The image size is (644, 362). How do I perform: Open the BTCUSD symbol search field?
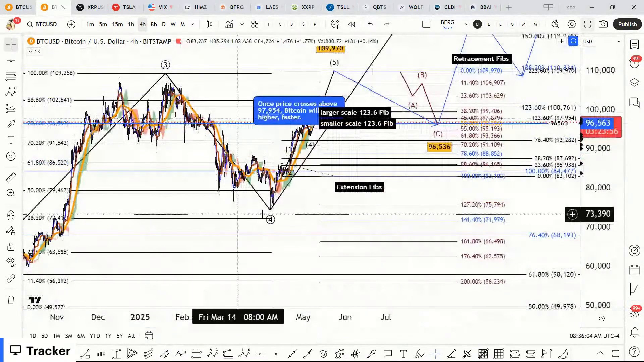tap(42, 24)
